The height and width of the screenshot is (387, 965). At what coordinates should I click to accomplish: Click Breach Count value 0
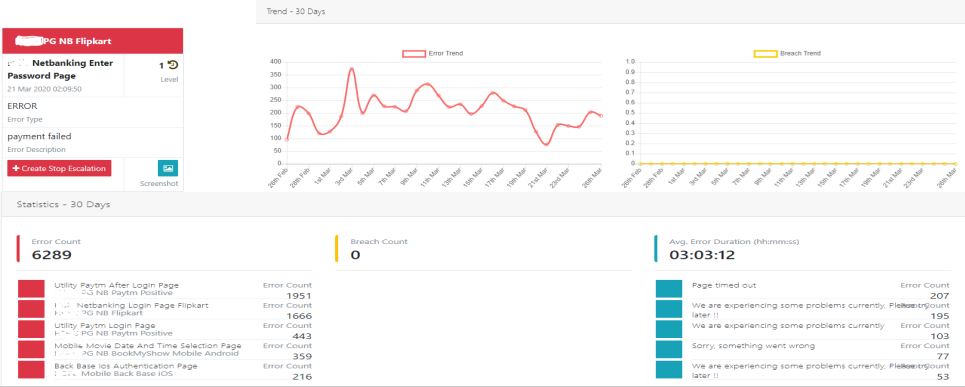coord(355,255)
